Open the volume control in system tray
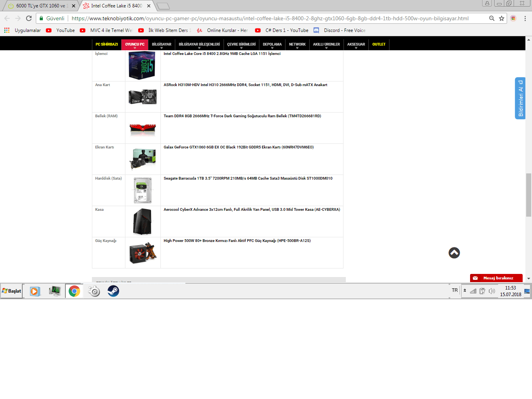532x399 pixels. (492, 291)
